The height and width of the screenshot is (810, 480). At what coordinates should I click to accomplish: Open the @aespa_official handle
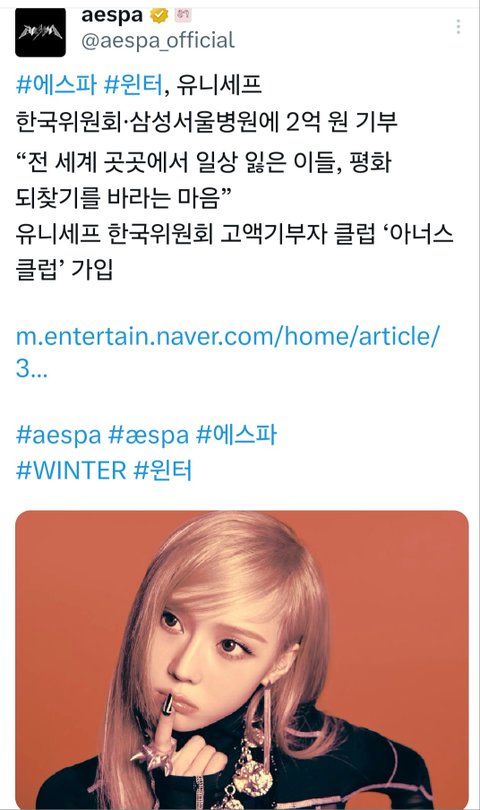pyautogui.click(x=158, y=40)
